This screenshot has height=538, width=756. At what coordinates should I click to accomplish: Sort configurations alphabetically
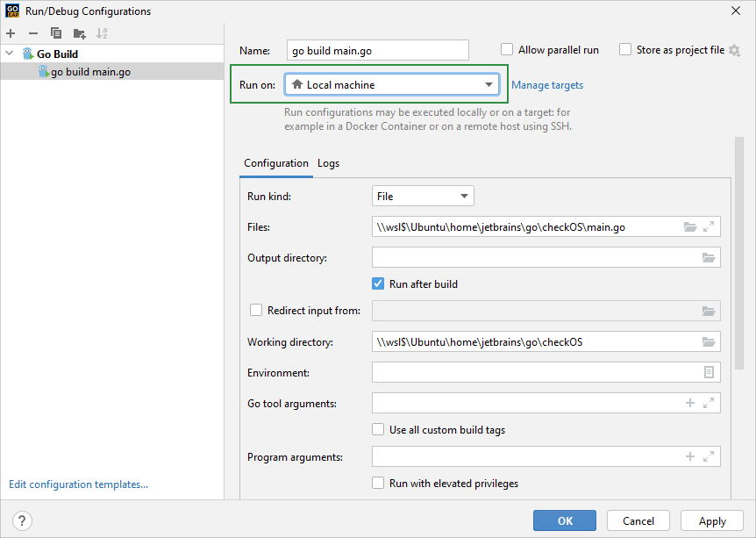click(x=101, y=33)
